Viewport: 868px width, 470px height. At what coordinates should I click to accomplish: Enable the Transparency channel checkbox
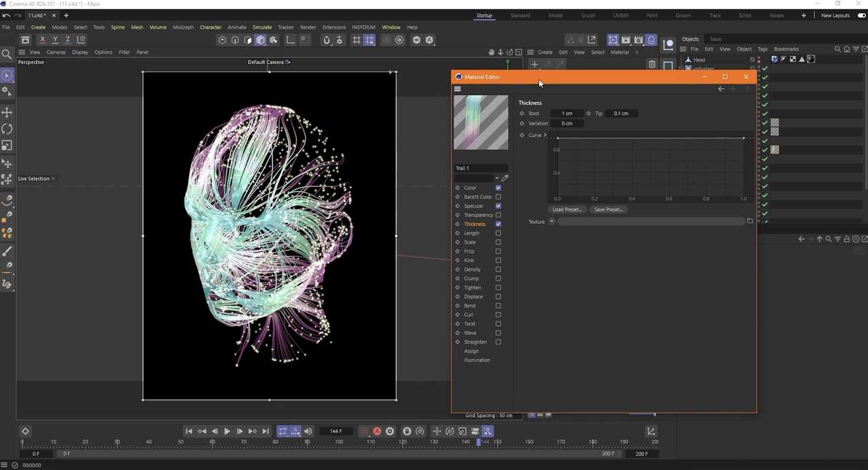click(x=498, y=215)
